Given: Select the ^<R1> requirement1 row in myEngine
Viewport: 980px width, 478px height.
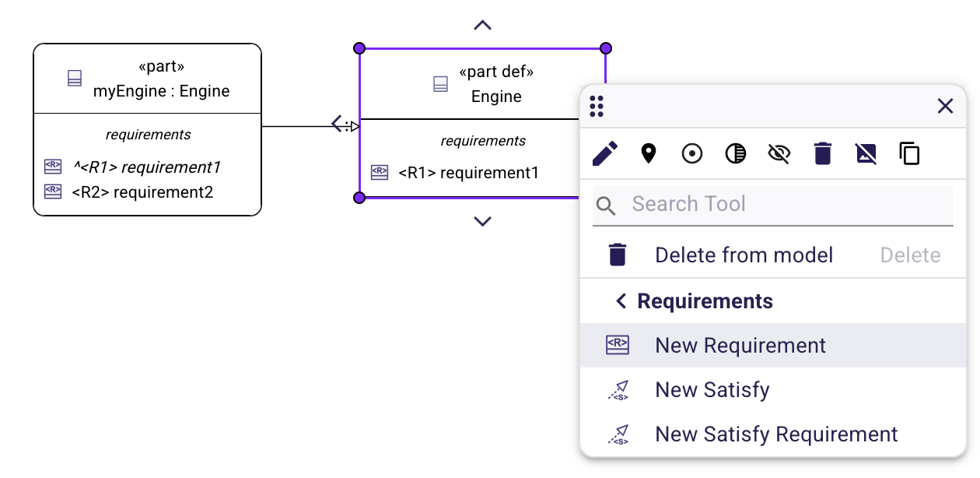Looking at the screenshot, I should pos(146,167).
